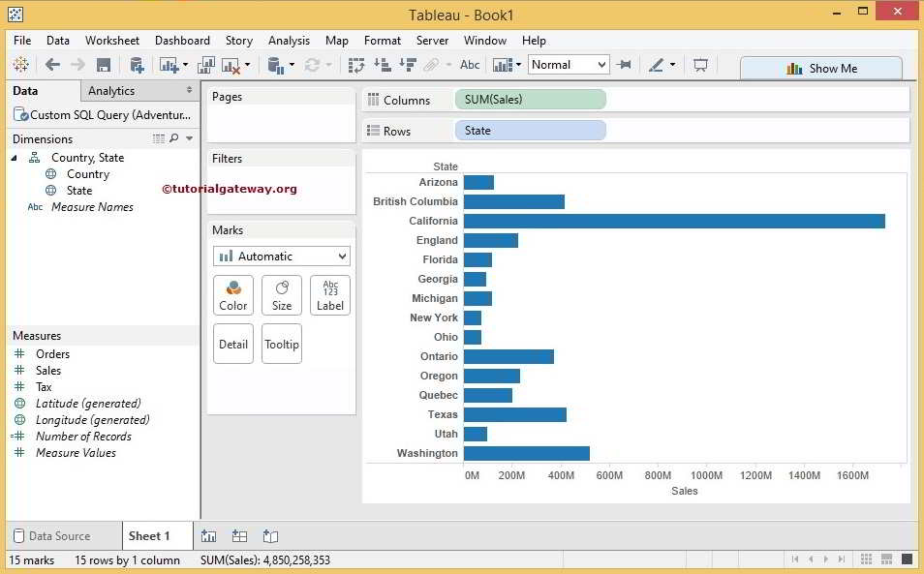This screenshot has width=924, height=574.
Task: Create a new dashboard via the bottom icon
Action: click(x=239, y=535)
